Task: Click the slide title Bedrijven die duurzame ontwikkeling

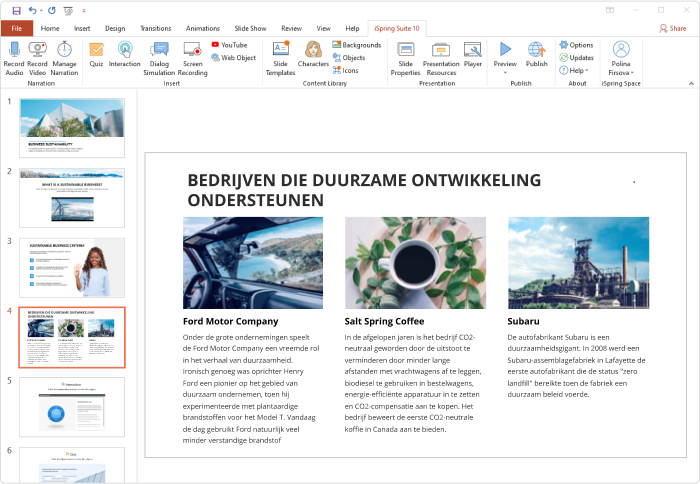Action: (x=364, y=190)
